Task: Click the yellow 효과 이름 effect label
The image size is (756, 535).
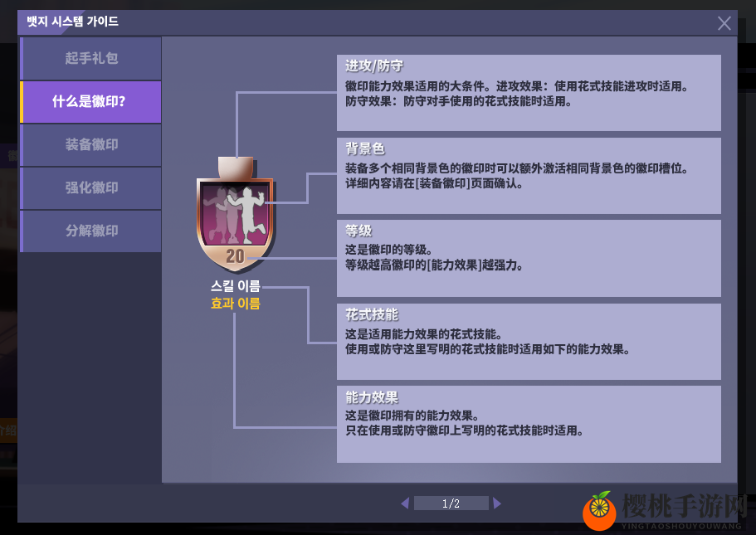Action: point(236,304)
